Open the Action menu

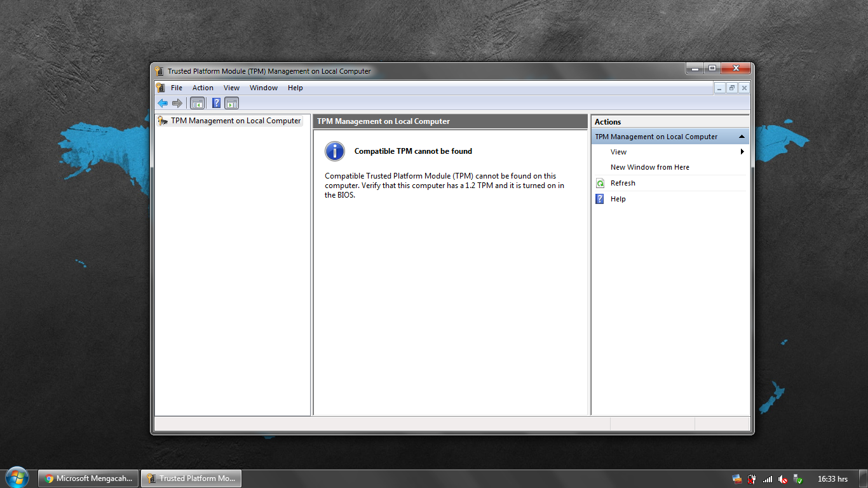click(203, 88)
